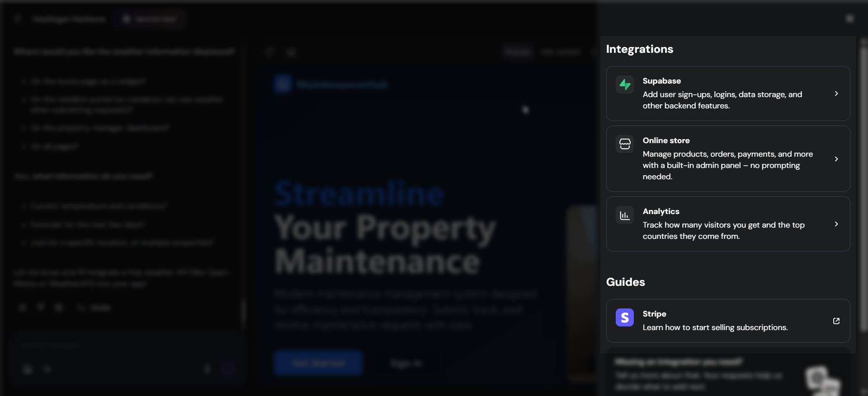Image resolution: width=868 pixels, height=396 pixels.
Task: Click the Analytics bar chart icon
Action: [625, 215]
